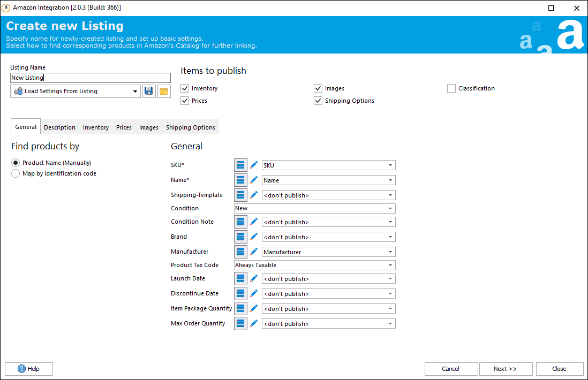Open Product Tax Code dropdown

315,265
